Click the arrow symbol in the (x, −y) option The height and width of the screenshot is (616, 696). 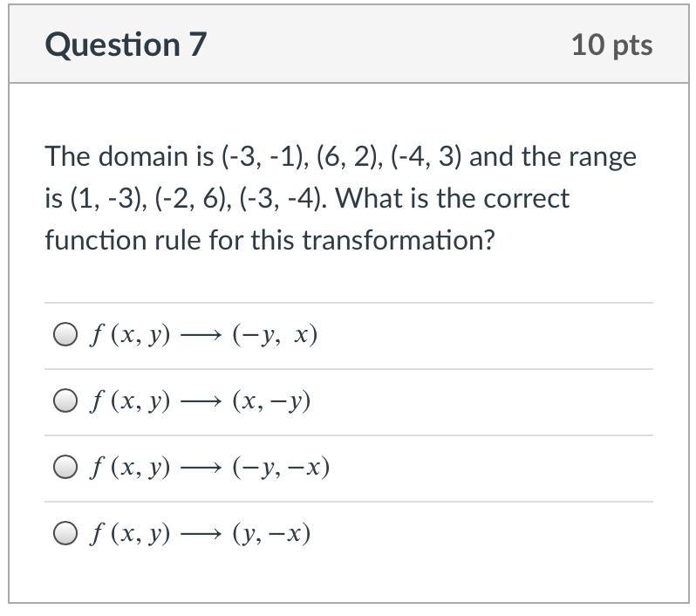click(x=201, y=401)
